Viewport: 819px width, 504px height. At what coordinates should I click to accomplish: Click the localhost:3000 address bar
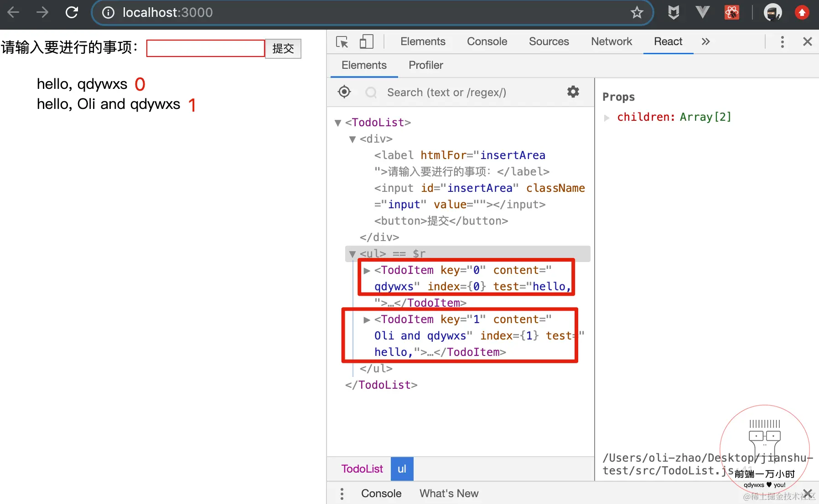(372, 12)
